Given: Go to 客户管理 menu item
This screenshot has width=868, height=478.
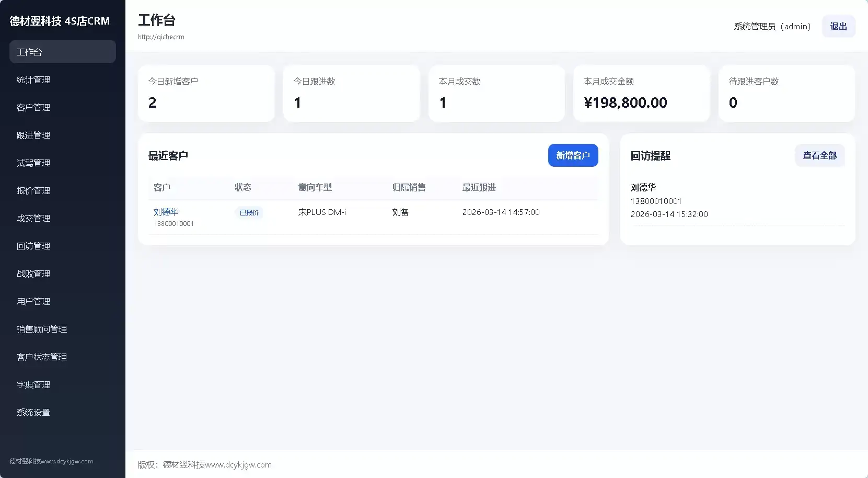Looking at the screenshot, I should tap(33, 107).
